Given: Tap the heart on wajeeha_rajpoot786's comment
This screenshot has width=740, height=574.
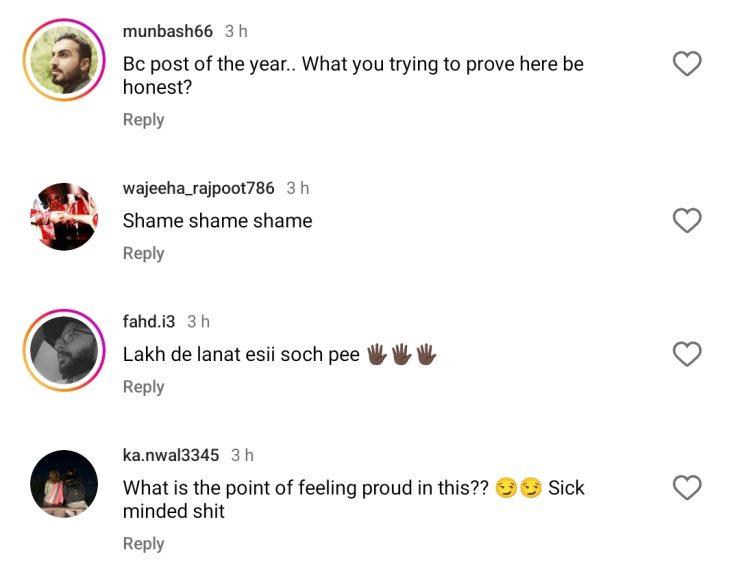Looking at the screenshot, I should (687, 221).
